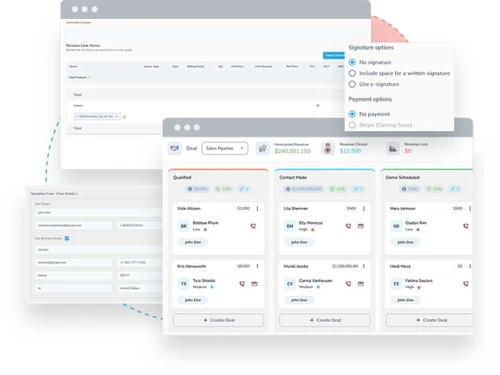Click Create Deal under Qualified column
The image size is (500, 375).
[x=218, y=320]
